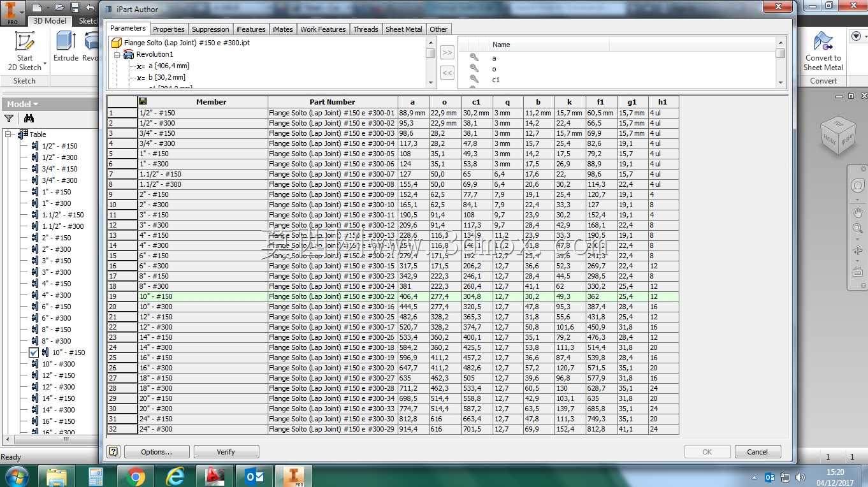
Task: Collapse the Table node in Model browser
Action: click(x=10, y=134)
